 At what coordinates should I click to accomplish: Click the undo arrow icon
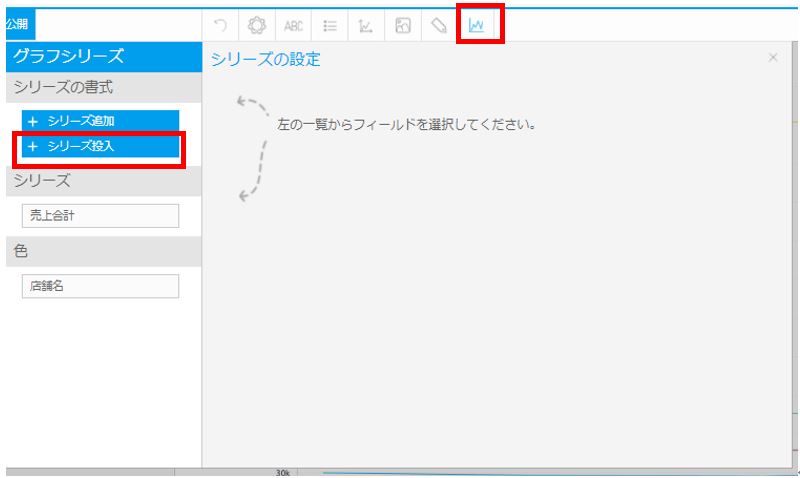(220, 25)
